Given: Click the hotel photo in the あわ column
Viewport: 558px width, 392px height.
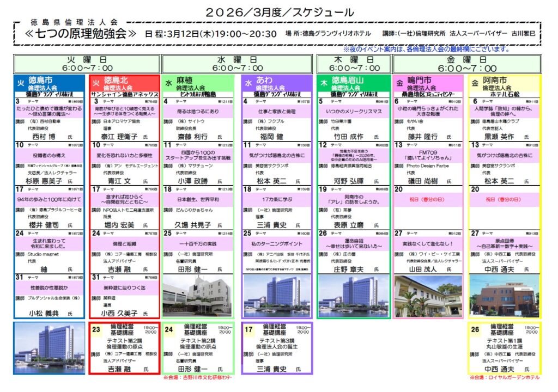Looking at the screenshot, I should click(x=276, y=296).
